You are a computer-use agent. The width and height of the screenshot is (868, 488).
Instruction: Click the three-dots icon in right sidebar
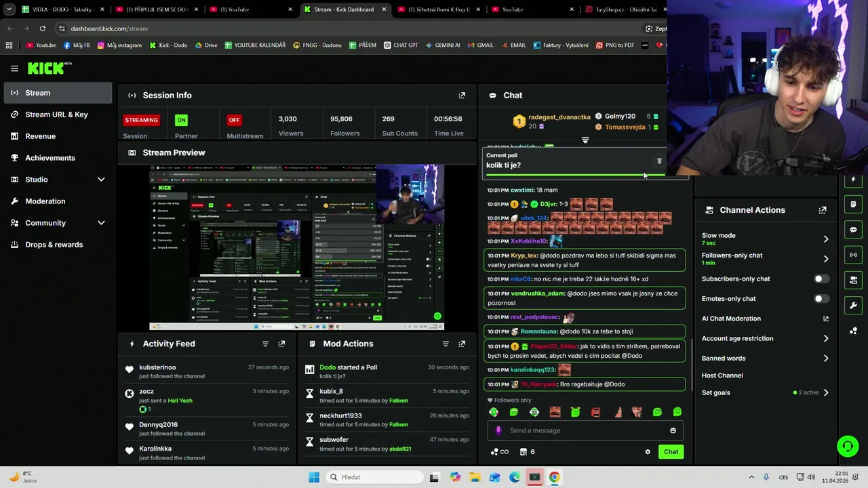853,331
